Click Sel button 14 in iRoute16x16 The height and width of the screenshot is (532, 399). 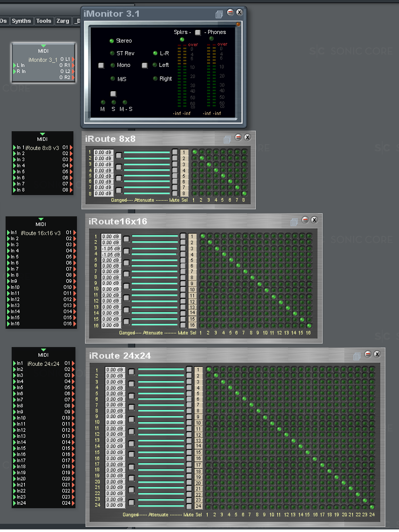(192, 313)
